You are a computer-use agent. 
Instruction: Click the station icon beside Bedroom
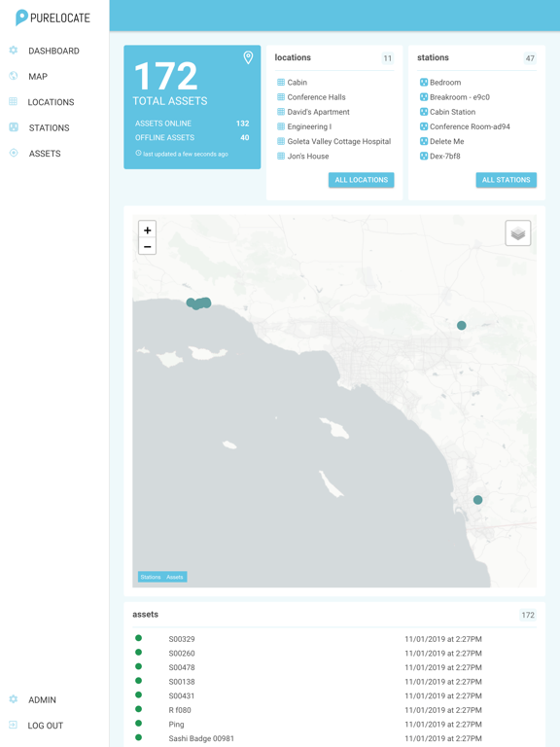[423, 83]
